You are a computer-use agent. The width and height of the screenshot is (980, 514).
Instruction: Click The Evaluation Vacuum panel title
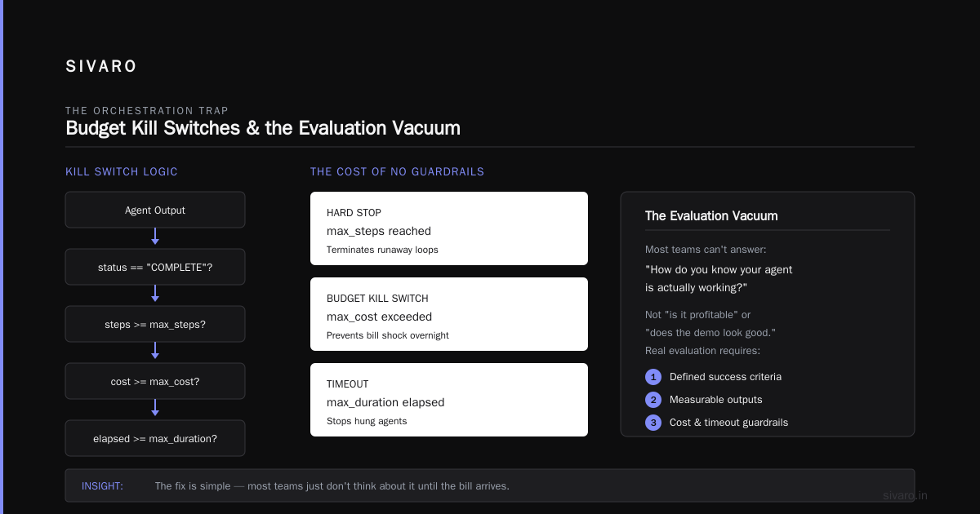711,216
